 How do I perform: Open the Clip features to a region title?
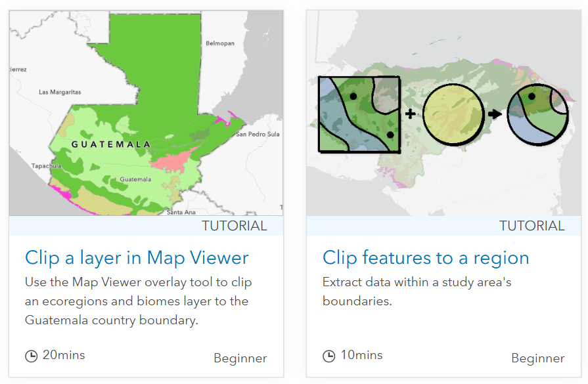426,258
